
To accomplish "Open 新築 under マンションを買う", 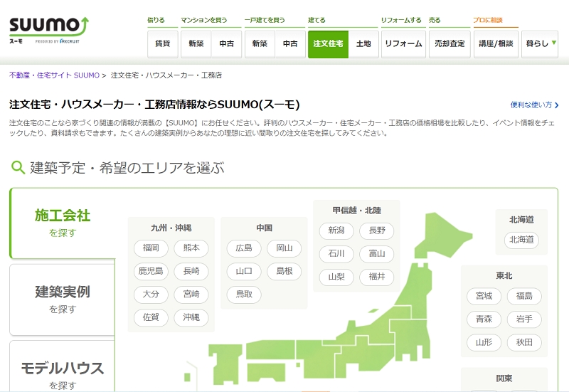I will [x=196, y=44].
